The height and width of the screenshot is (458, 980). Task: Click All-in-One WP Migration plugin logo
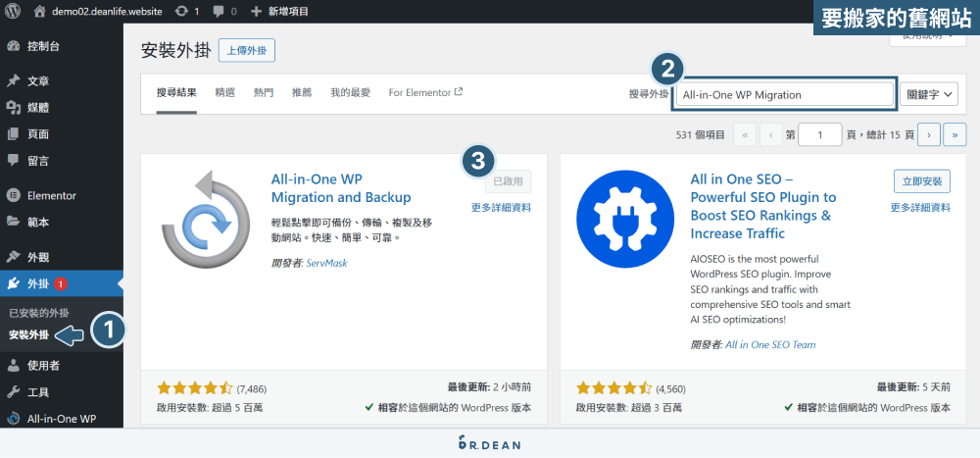[206, 218]
